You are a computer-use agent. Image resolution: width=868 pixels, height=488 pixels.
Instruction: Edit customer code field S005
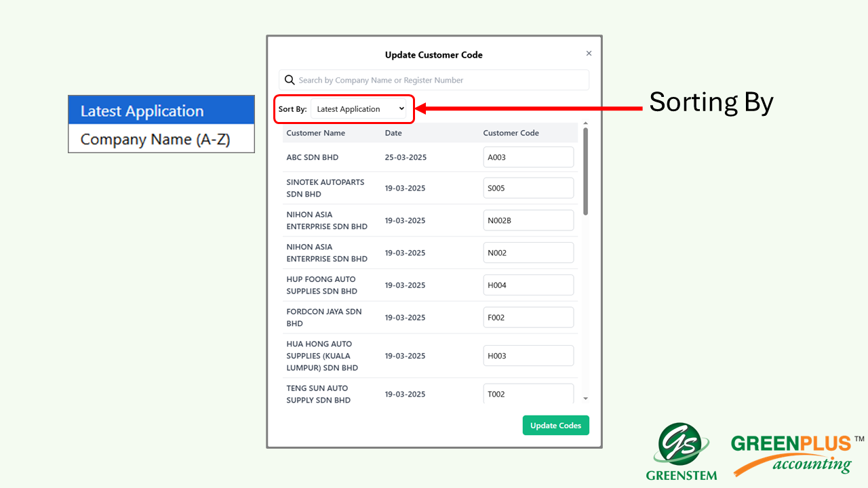tap(528, 188)
